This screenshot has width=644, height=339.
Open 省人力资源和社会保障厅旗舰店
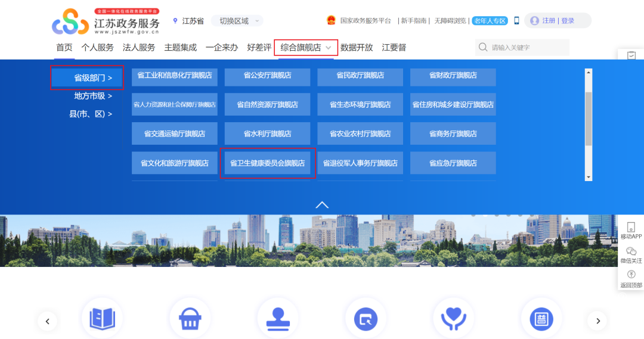point(175,104)
